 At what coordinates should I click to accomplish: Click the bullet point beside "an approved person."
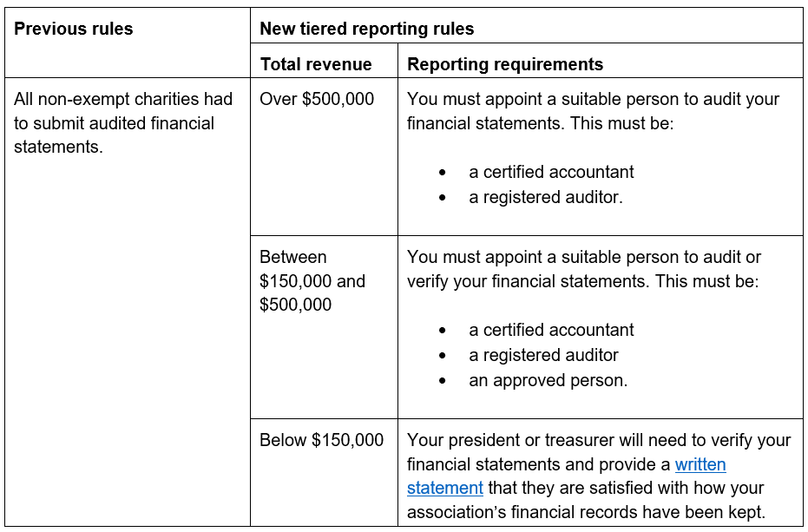(x=443, y=381)
